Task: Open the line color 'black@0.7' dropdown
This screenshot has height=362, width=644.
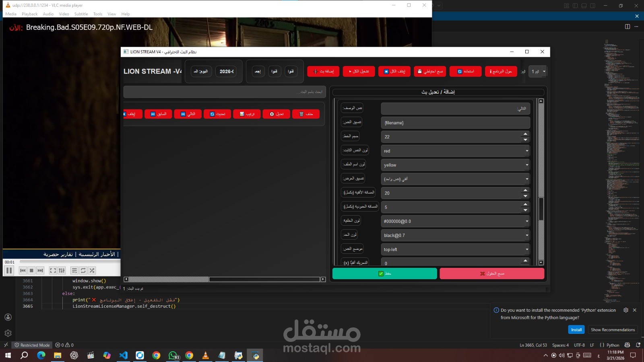Action: [456, 235]
